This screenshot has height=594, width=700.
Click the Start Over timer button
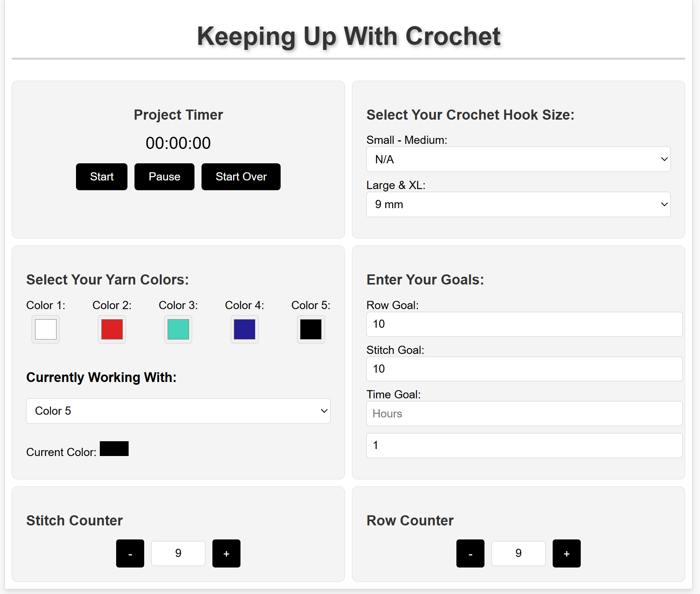241,177
